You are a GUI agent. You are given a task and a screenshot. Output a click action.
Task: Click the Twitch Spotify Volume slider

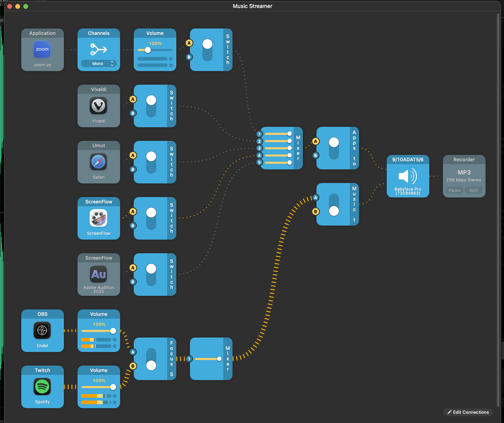point(99,387)
